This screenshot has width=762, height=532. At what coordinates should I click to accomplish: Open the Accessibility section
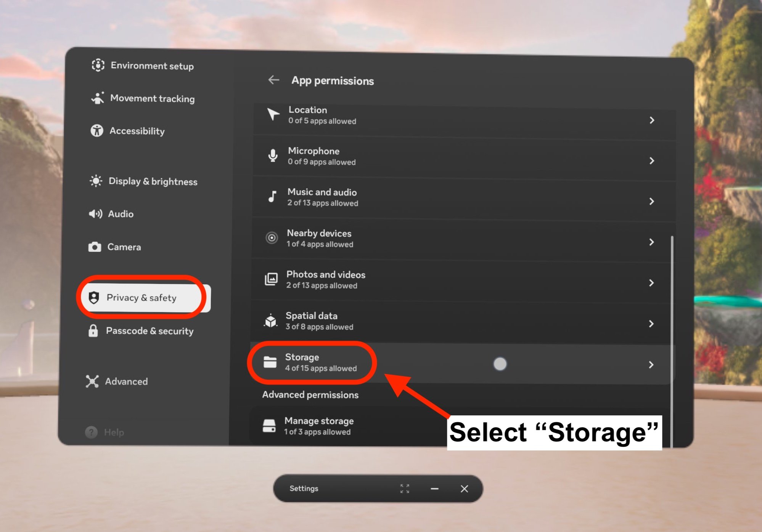pos(127,131)
